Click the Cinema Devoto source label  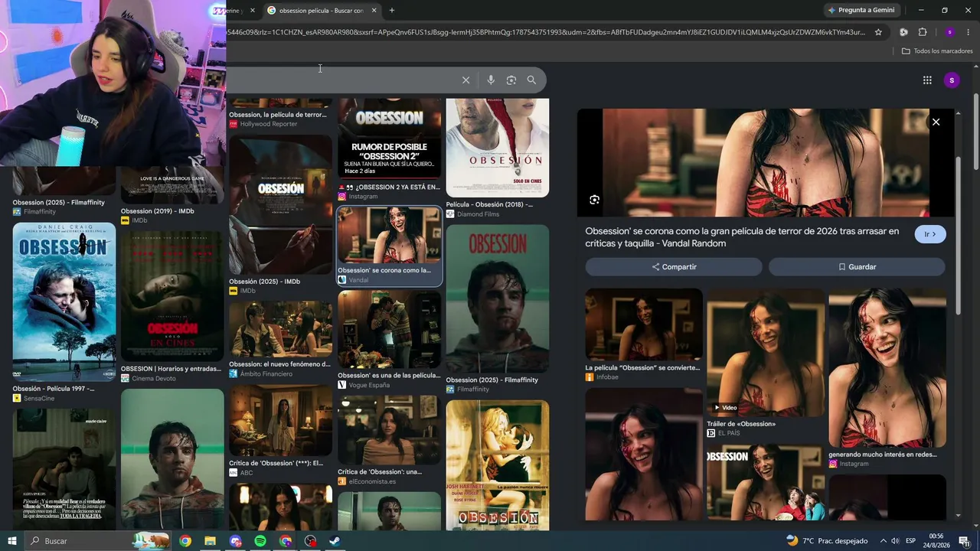point(153,378)
